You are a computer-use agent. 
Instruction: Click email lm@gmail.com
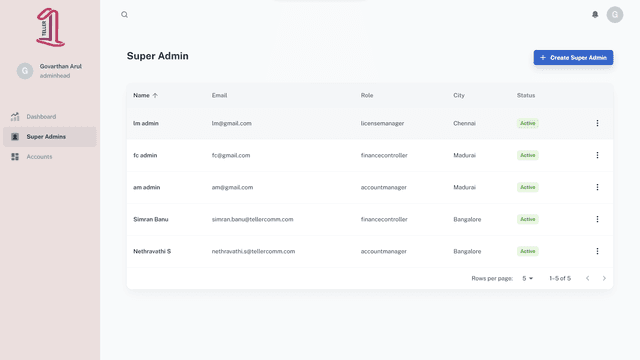(x=231, y=123)
